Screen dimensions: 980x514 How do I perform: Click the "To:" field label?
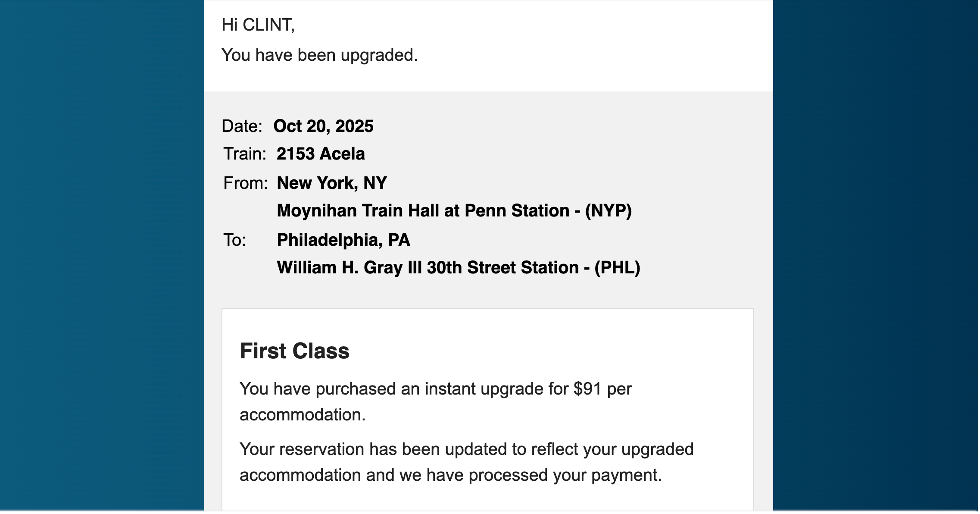point(234,240)
